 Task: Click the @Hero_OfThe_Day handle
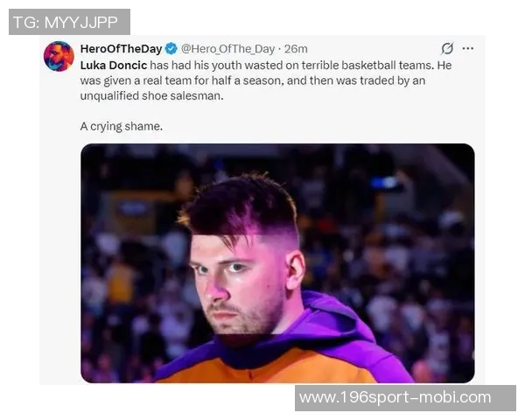(227, 49)
